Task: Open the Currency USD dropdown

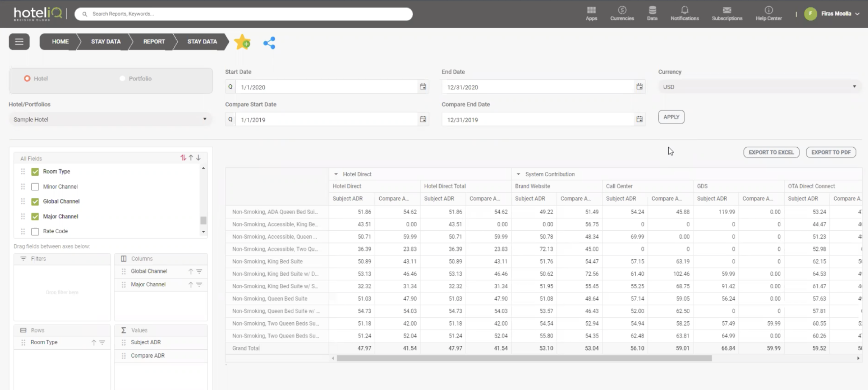Action: pos(759,87)
